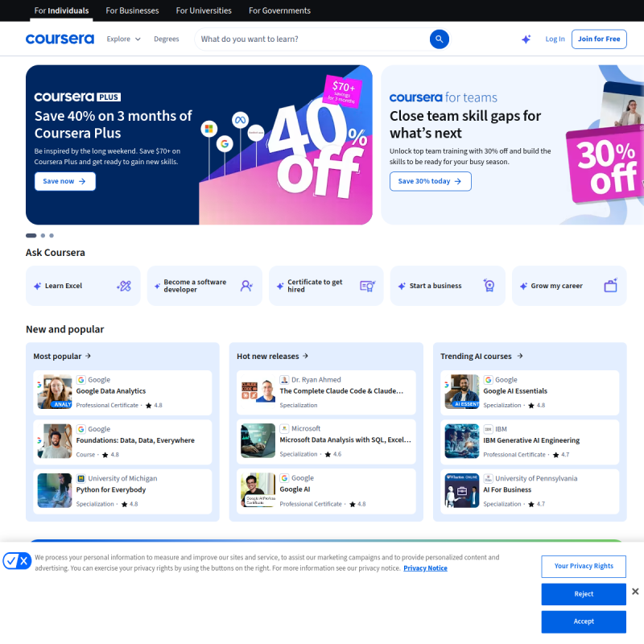Select the first carousel indicator dot
This screenshot has height=644, width=644.
pyautogui.click(x=31, y=236)
